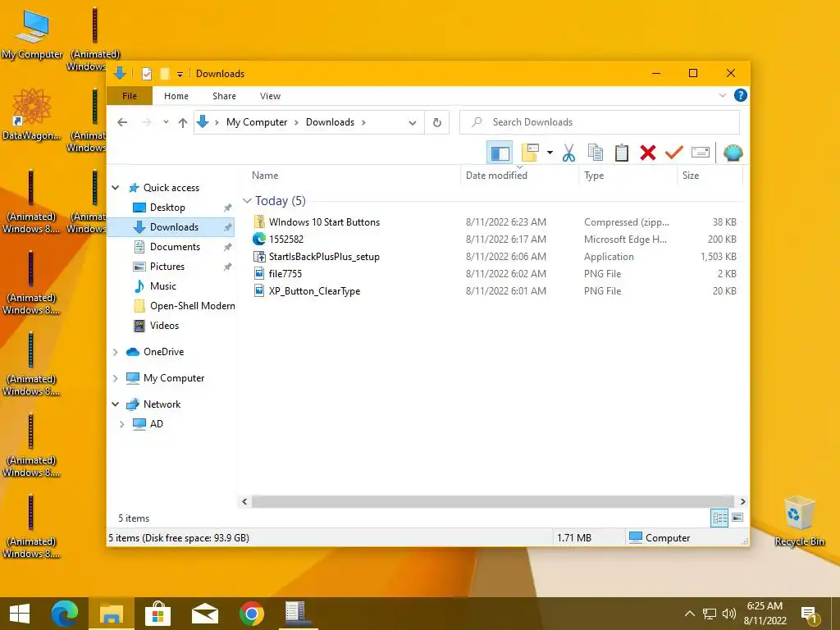The image size is (840, 630).
Task: Click the scroll right arrow of file list
Action: (x=742, y=501)
